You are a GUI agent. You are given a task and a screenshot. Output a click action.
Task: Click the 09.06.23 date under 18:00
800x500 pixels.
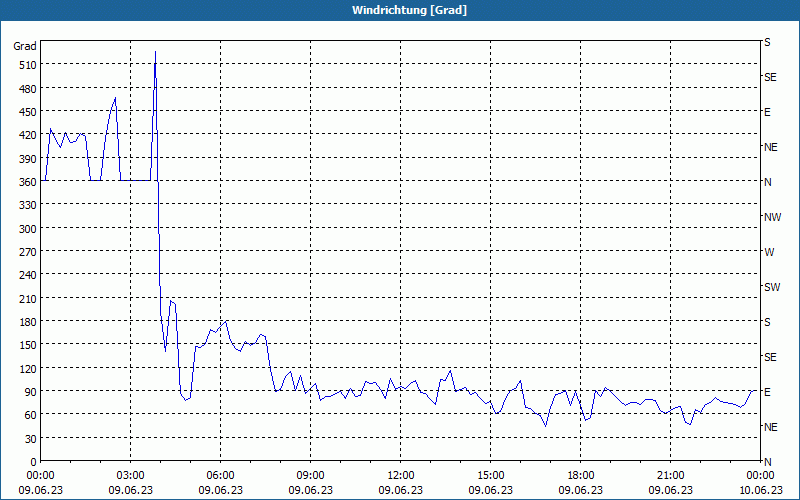point(581,490)
